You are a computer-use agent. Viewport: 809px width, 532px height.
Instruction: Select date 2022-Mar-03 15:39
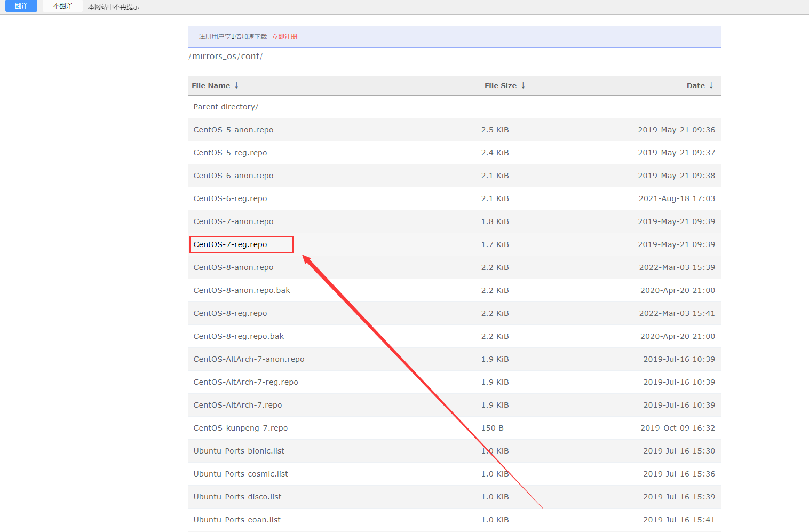(677, 267)
